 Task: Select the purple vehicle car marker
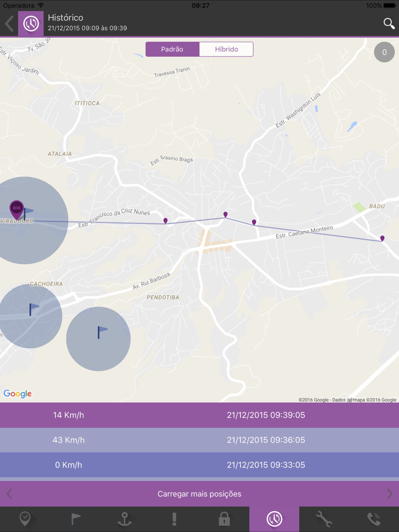(x=16, y=209)
